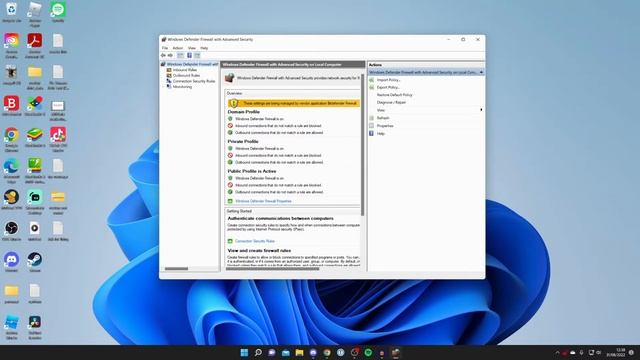Open the Help menu in the menu bar
The height and width of the screenshot is (360, 640).
click(x=204, y=48)
